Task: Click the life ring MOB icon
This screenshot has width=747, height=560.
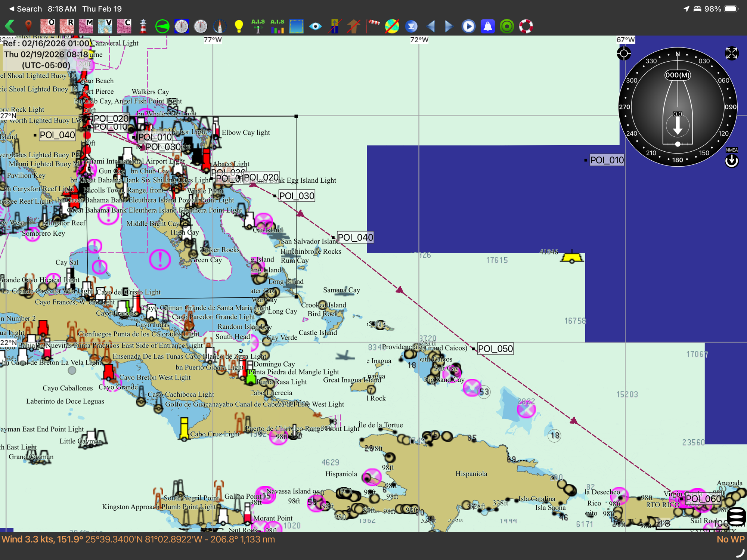Action: [x=526, y=26]
